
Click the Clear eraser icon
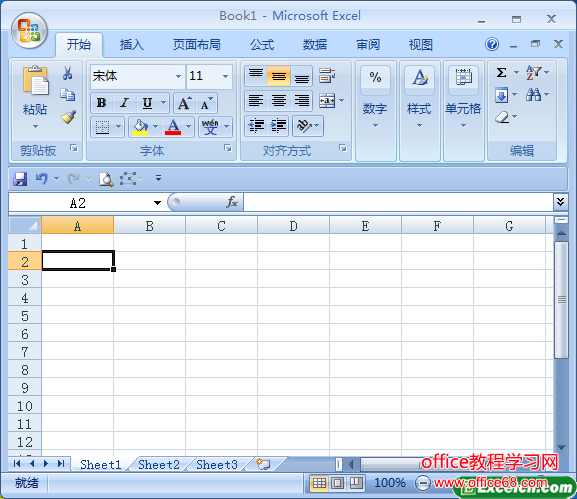pyautogui.click(x=502, y=117)
